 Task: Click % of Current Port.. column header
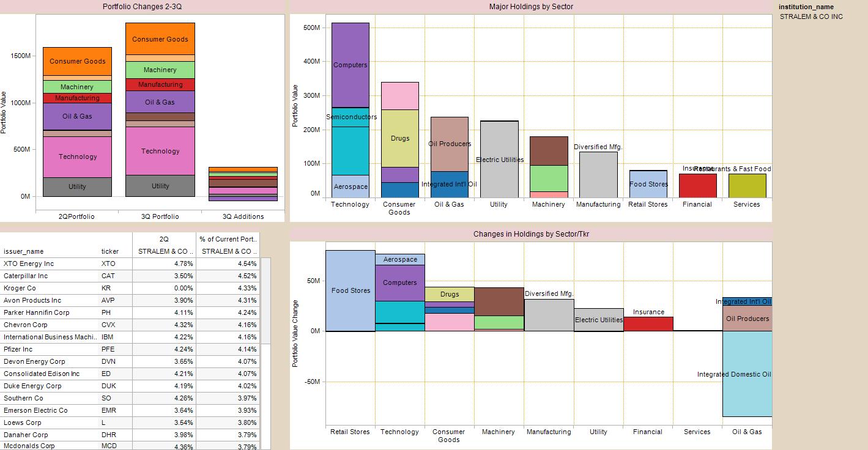pyautogui.click(x=228, y=239)
